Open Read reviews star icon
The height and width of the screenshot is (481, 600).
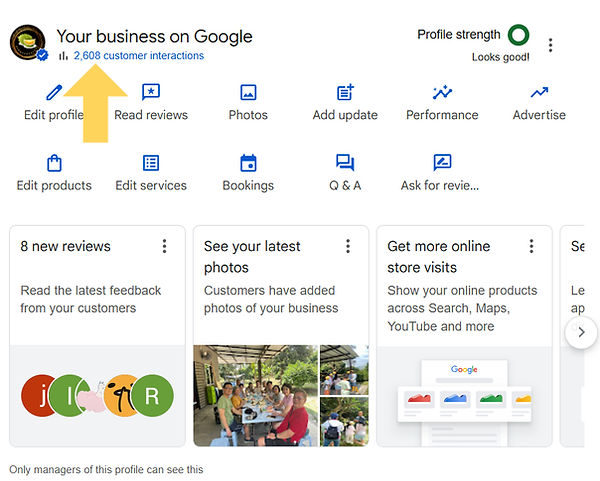click(151, 92)
